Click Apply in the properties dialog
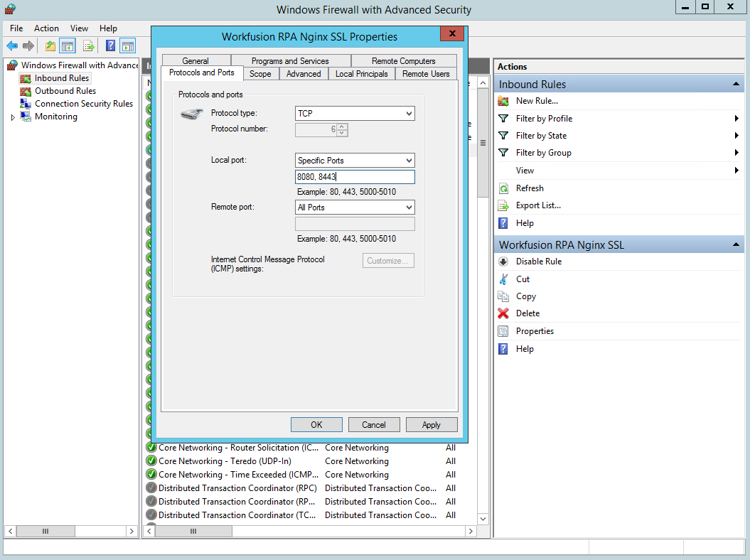 [x=432, y=425]
